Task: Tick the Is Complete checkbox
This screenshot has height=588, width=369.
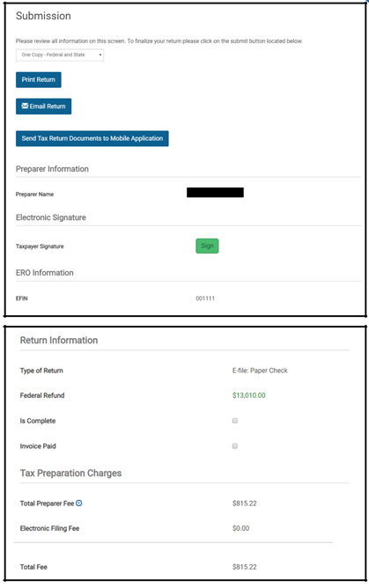Action: click(x=235, y=421)
